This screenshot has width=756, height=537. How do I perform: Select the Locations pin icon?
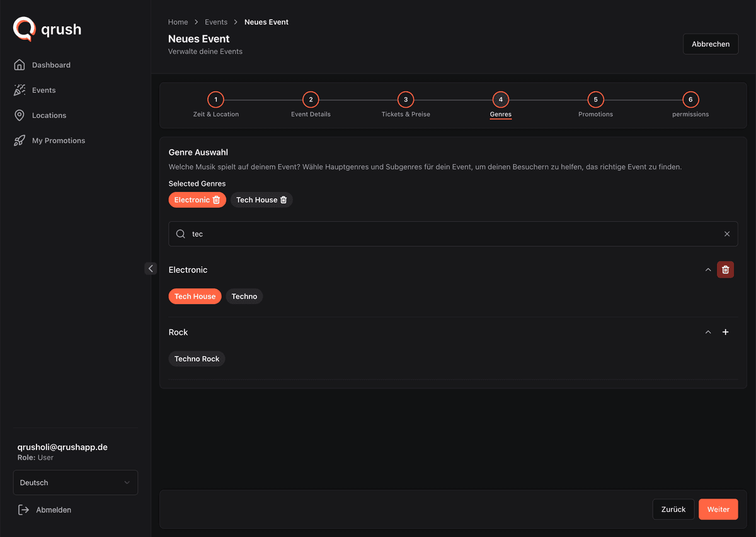pos(20,115)
